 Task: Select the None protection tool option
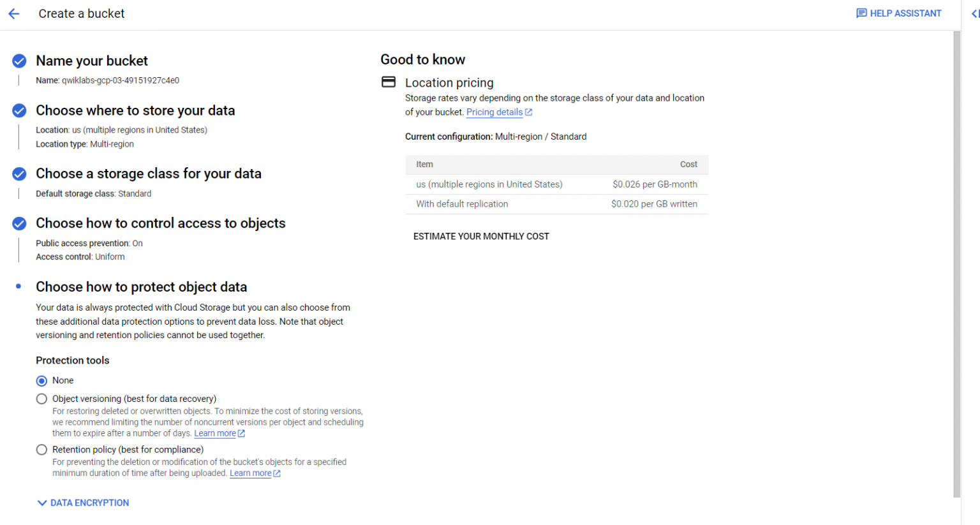(41, 380)
